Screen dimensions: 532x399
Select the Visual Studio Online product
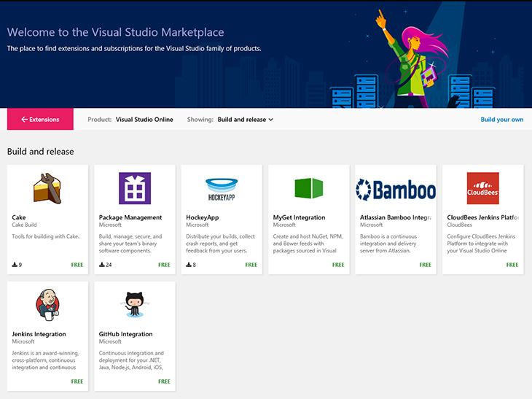[x=144, y=120]
